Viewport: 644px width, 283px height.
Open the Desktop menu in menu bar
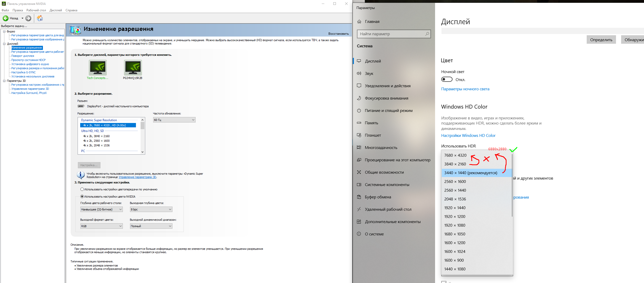click(x=36, y=10)
